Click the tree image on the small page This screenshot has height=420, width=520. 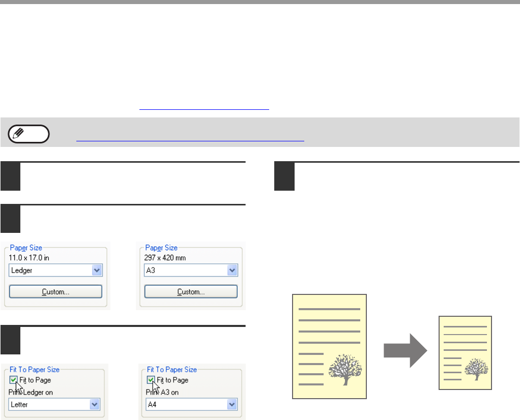pos(476,368)
